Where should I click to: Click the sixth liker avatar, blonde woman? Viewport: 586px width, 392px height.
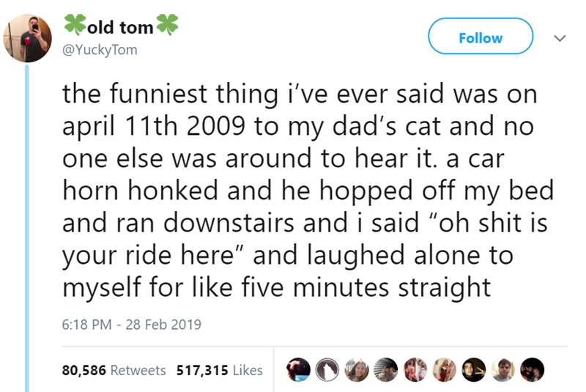pyautogui.click(x=445, y=370)
